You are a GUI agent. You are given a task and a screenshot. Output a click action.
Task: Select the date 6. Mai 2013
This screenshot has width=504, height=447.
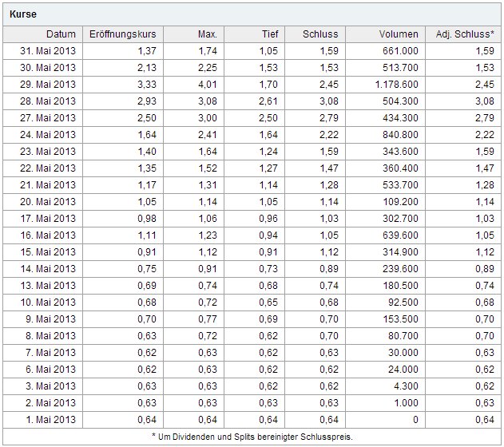51,369
